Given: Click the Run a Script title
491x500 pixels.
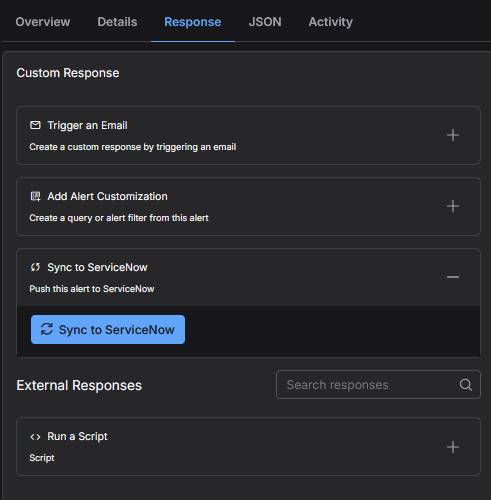Looking at the screenshot, I should [77, 436].
